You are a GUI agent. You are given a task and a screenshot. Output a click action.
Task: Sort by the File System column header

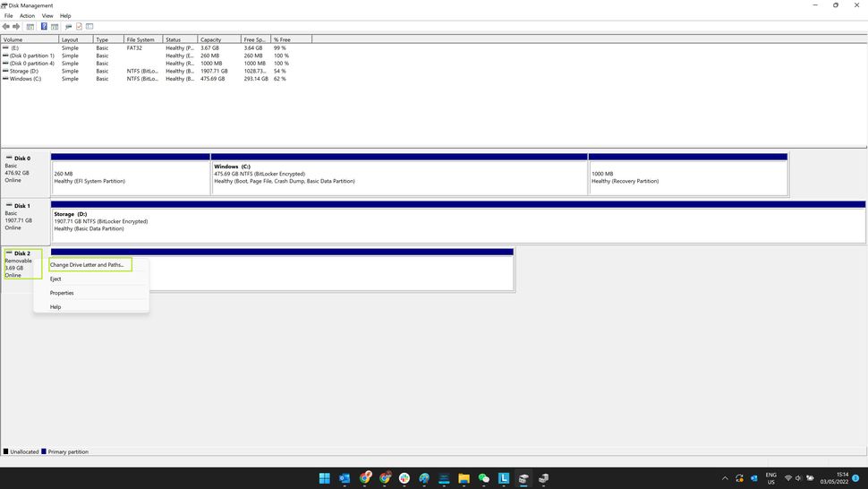[143, 39]
